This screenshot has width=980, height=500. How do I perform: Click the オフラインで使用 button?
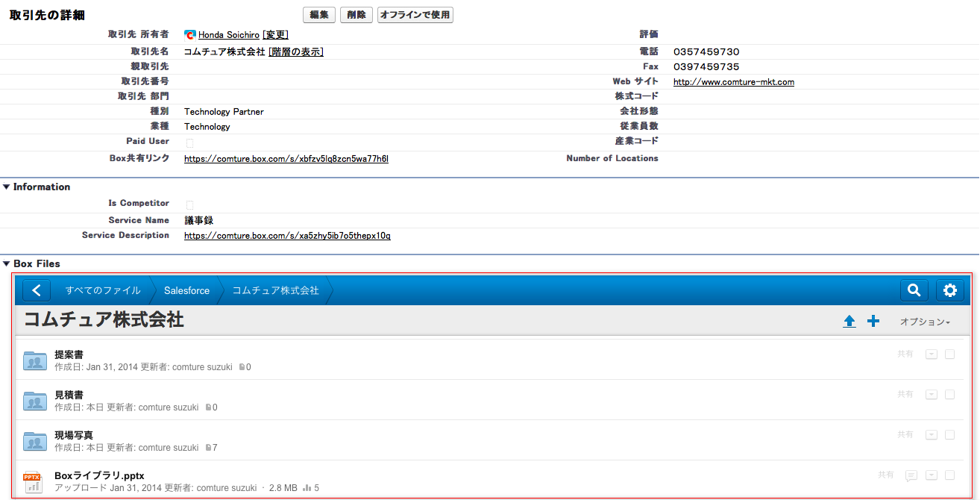point(415,15)
